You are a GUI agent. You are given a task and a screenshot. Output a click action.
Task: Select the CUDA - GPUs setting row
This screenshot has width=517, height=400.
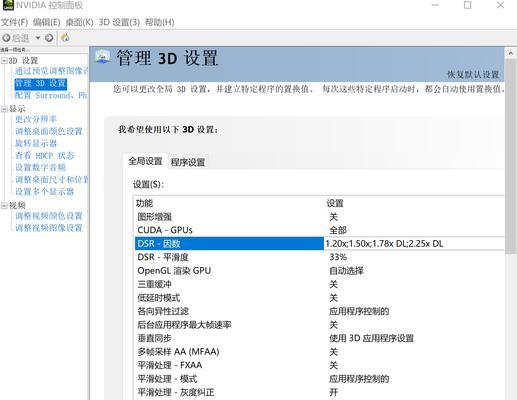pyautogui.click(x=319, y=230)
